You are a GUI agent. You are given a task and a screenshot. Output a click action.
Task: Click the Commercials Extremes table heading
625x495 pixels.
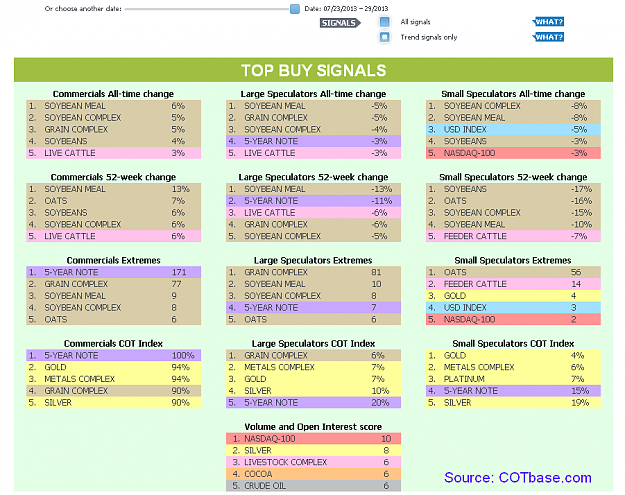pyautogui.click(x=114, y=260)
